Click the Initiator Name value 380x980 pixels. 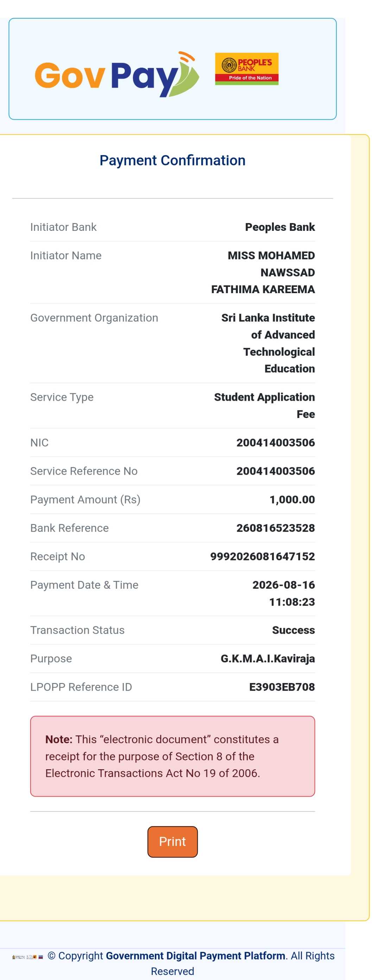tap(263, 272)
